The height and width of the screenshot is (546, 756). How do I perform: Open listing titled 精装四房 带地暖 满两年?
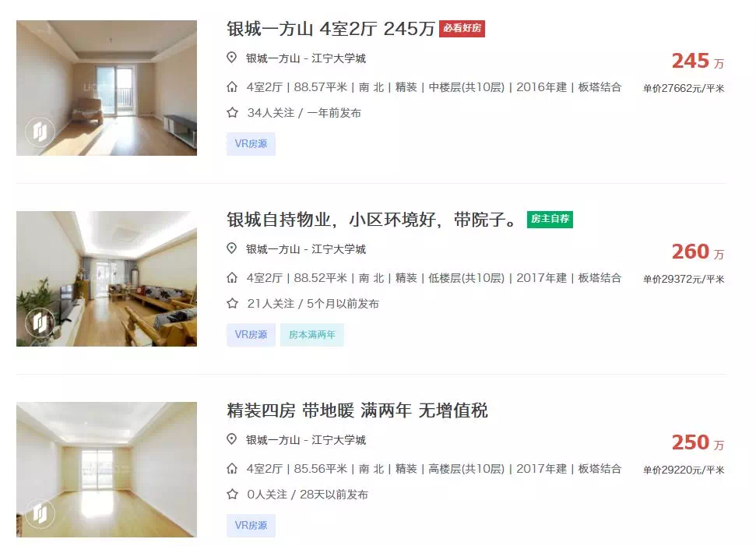point(357,410)
